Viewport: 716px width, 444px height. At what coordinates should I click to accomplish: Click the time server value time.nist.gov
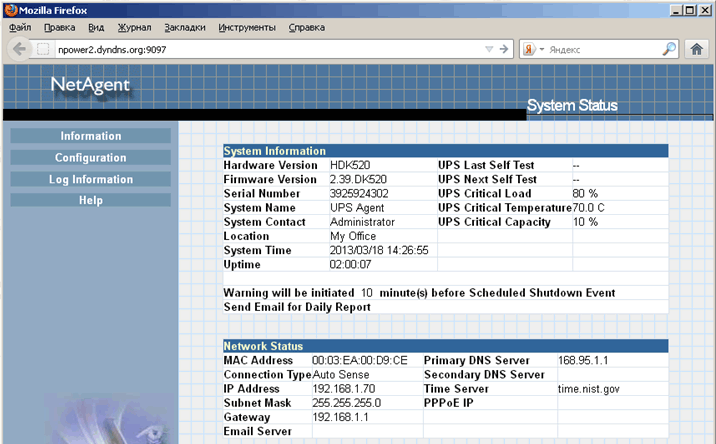click(589, 389)
